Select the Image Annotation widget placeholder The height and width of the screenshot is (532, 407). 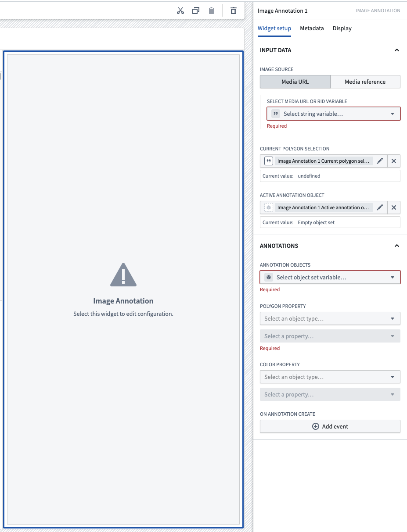(x=123, y=289)
